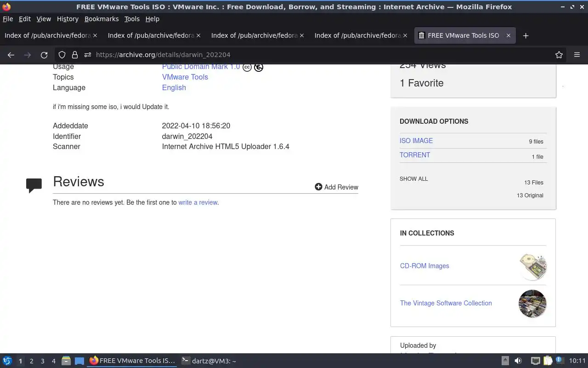The width and height of the screenshot is (588, 368).
Task: Click the DOWNLOAD OPTIONS heading
Action: coord(434,121)
